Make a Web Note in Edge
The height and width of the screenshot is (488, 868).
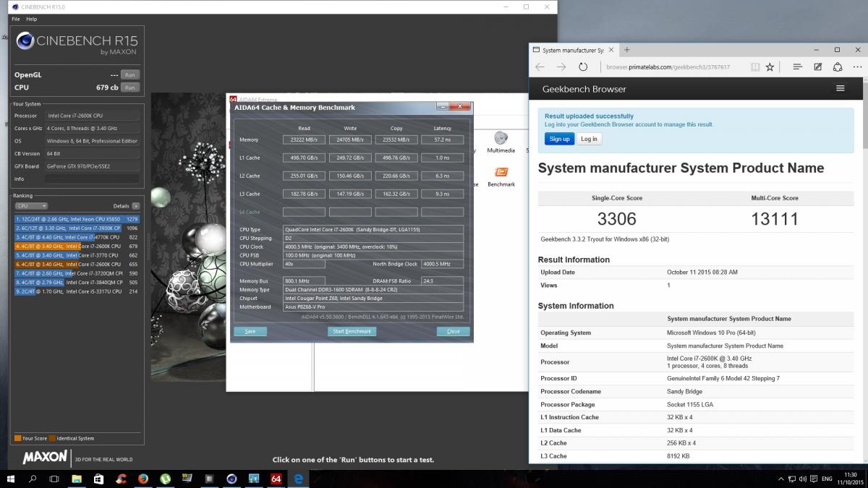click(817, 67)
